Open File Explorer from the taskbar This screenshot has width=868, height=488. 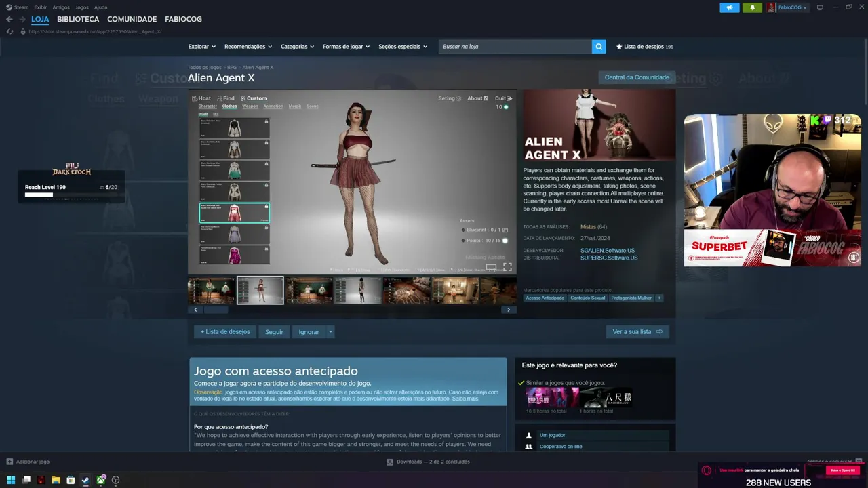click(x=56, y=480)
